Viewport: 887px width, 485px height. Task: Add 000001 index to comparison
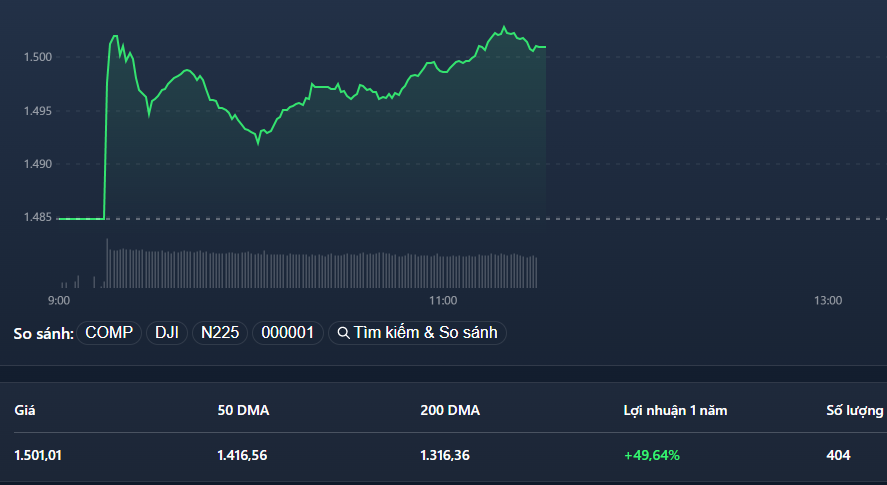coord(287,333)
